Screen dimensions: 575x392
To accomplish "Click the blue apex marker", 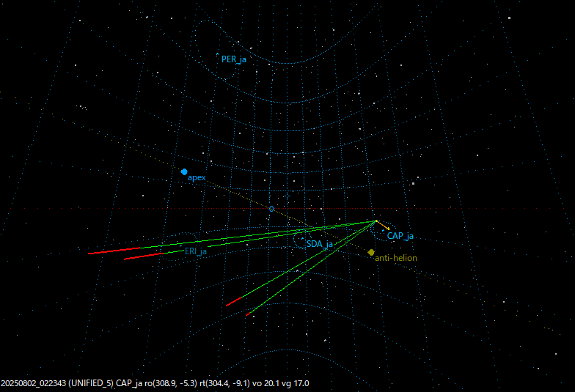I will pyautogui.click(x=184, y=171).
